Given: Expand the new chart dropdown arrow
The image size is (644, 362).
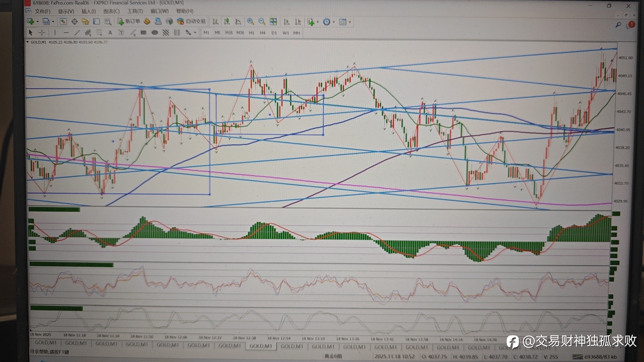Looking at the screenshot, I should (x=38, y=22).
